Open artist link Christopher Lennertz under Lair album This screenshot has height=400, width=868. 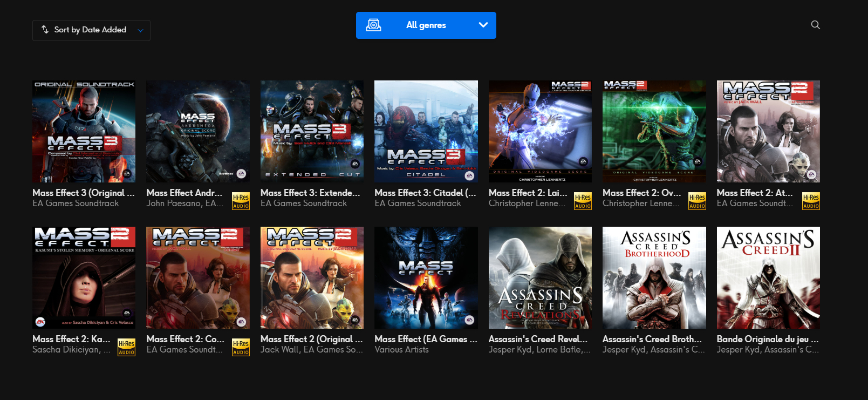tap(527, 204)
